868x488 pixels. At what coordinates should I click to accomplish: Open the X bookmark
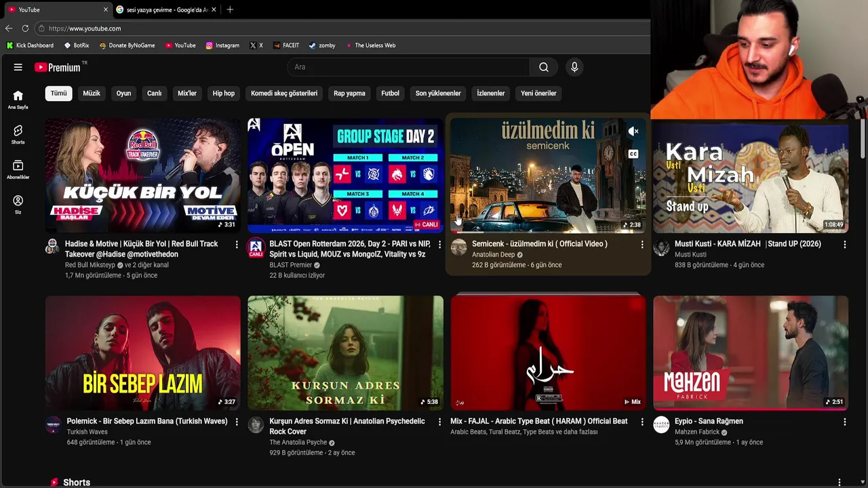256,45
